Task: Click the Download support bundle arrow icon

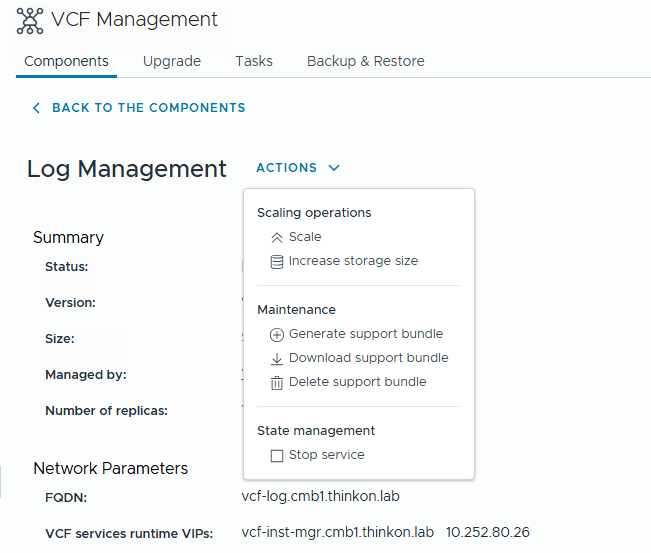Action: click(x=277, y=359)
